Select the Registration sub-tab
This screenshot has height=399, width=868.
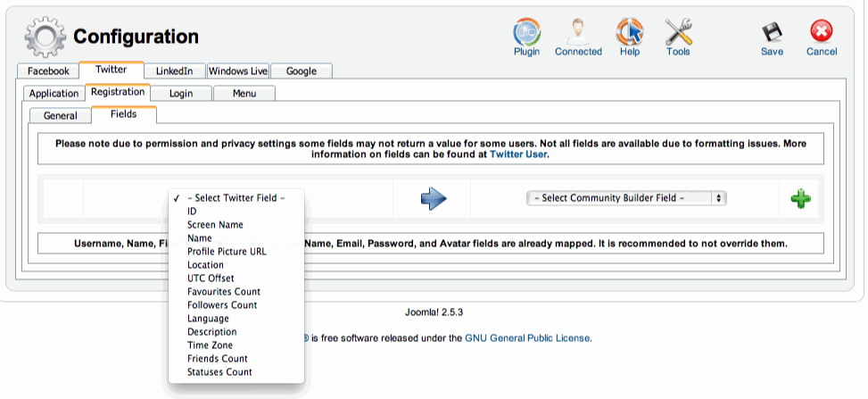tap(118, 92)
